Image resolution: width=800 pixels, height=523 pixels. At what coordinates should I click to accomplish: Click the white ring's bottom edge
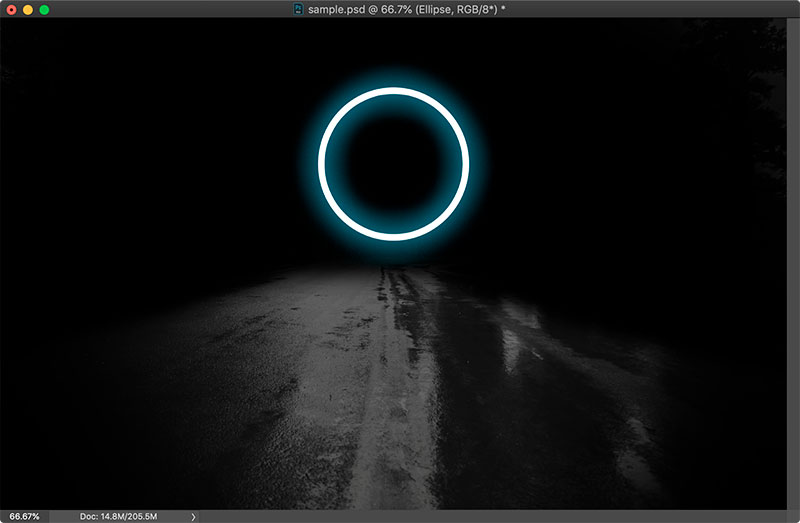(x=394, y=237)
